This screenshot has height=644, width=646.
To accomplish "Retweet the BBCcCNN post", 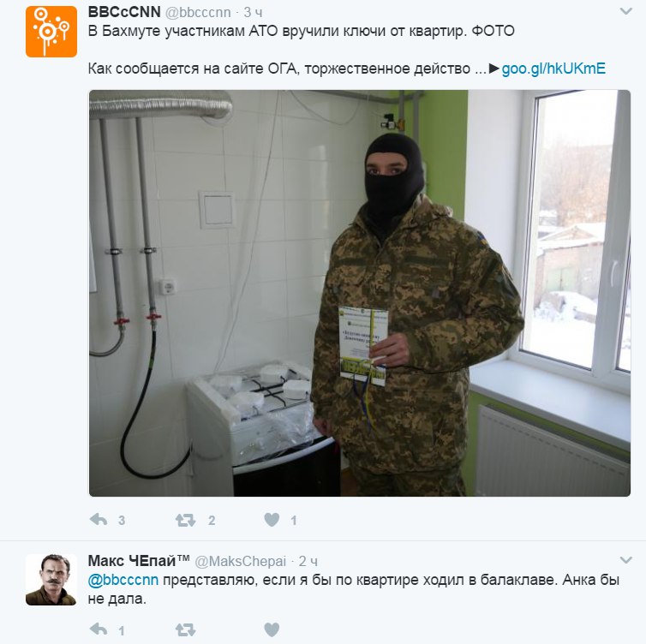I will 185,520.
